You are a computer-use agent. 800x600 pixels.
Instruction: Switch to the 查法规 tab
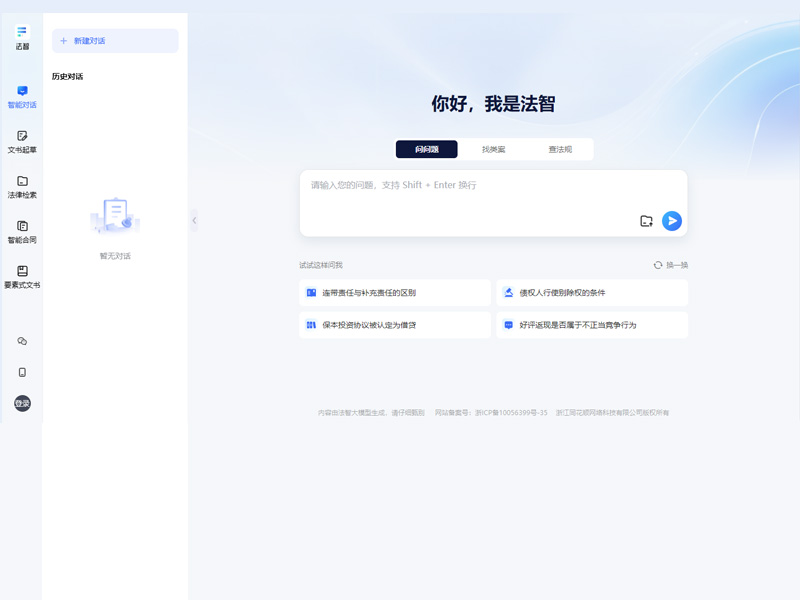pyautogui.click(x=561, y=148)
